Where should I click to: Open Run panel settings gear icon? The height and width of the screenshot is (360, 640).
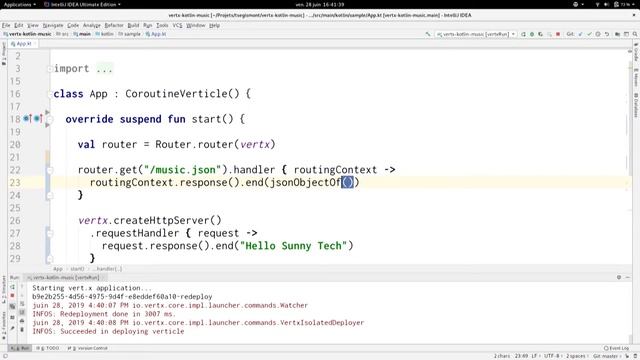pos(619,277)
